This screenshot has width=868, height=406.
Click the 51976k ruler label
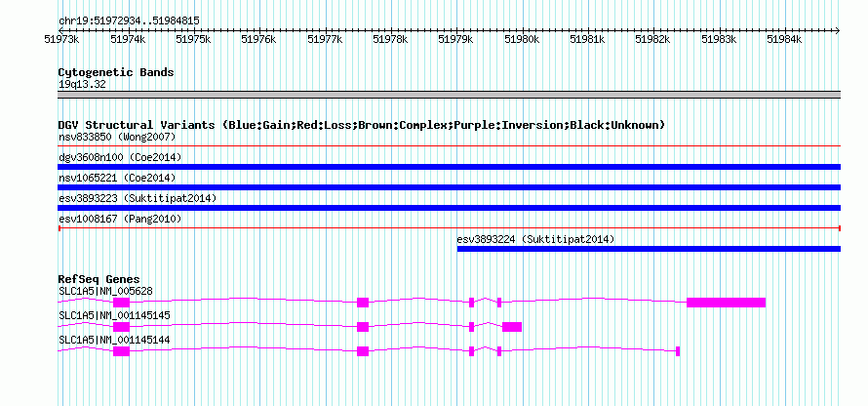click(x=259, y=39)
